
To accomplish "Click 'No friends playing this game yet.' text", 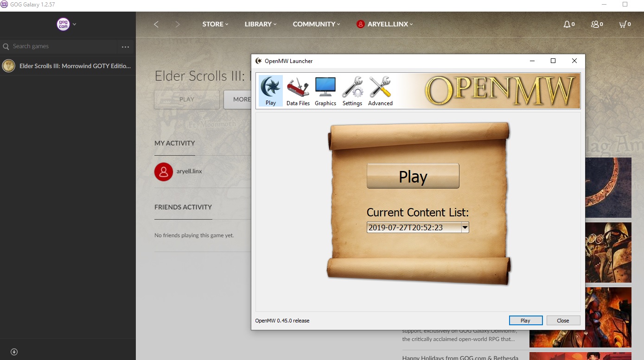I will point(194,235).
